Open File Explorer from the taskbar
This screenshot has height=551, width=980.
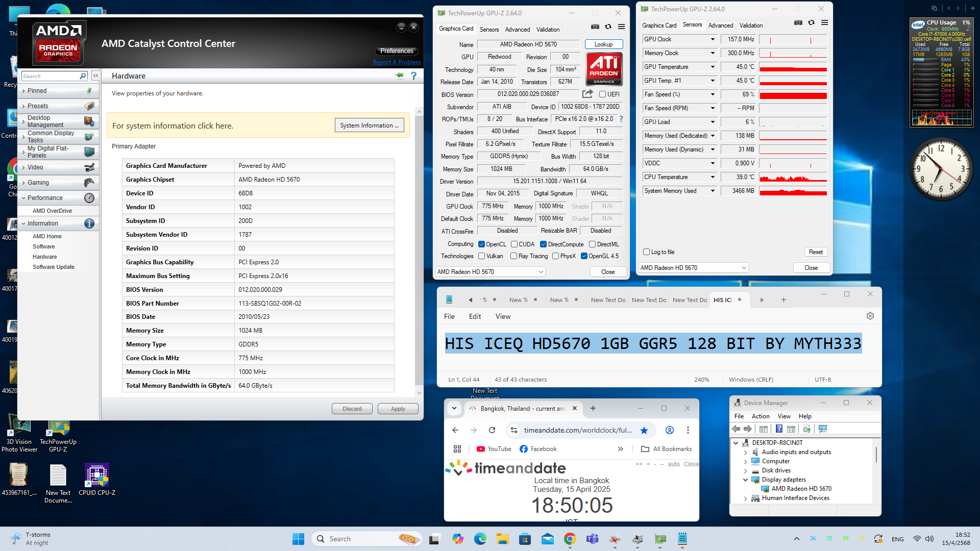coord(503,539)
